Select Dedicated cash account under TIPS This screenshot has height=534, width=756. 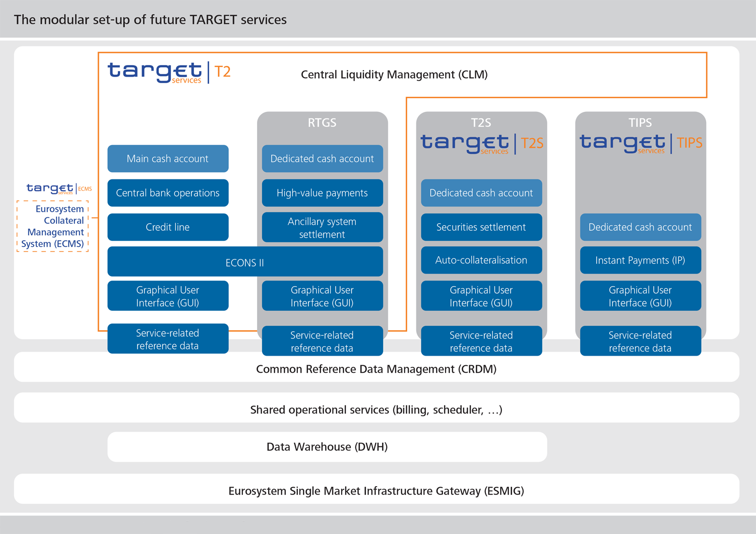coord(640,227)
